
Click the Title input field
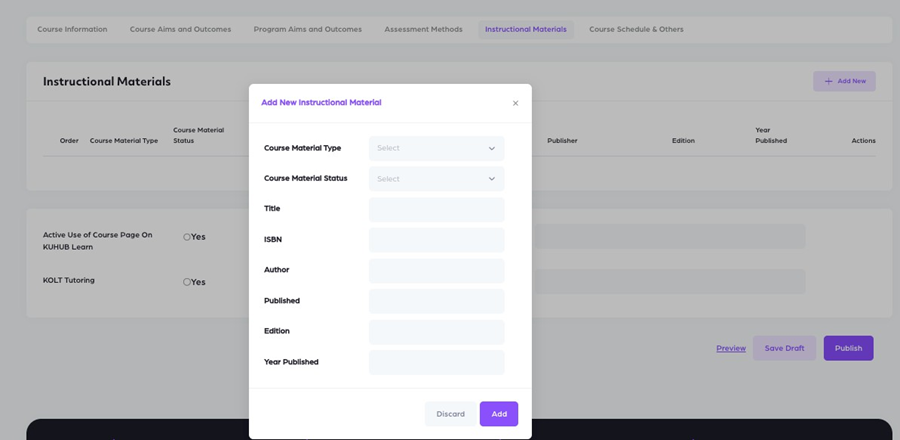pos(436,209)
